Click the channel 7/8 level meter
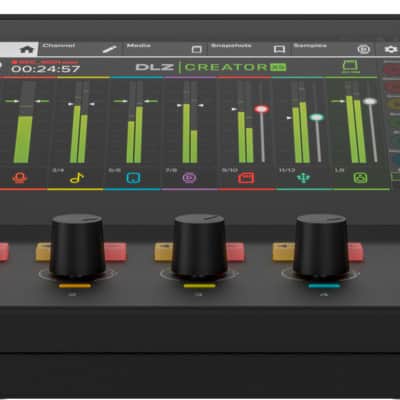This screenshot has width=400, height=400. (x=190, y=122)
